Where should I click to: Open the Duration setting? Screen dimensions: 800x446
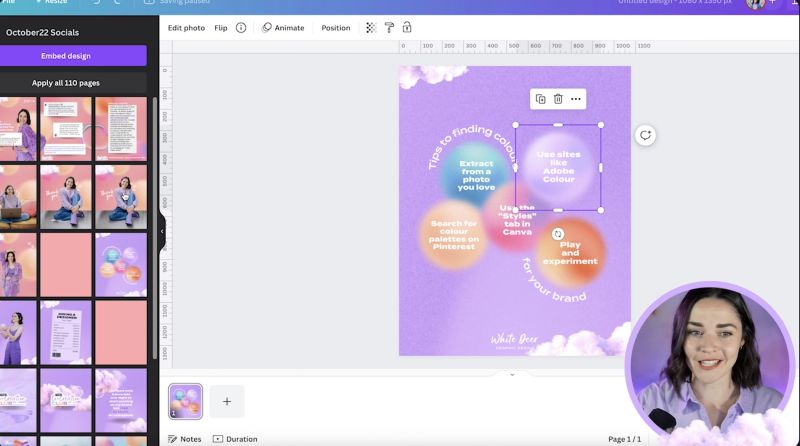point(235,439)
